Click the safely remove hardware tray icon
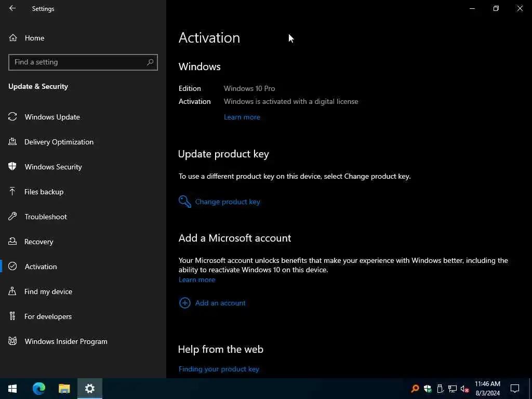Screen dimensions: 532x399 coord(440,389)
